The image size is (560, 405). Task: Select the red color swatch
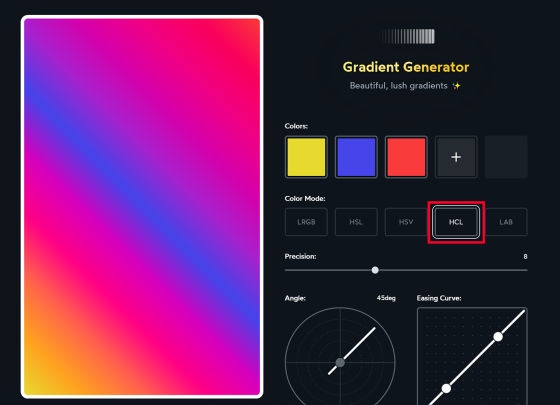406,157
